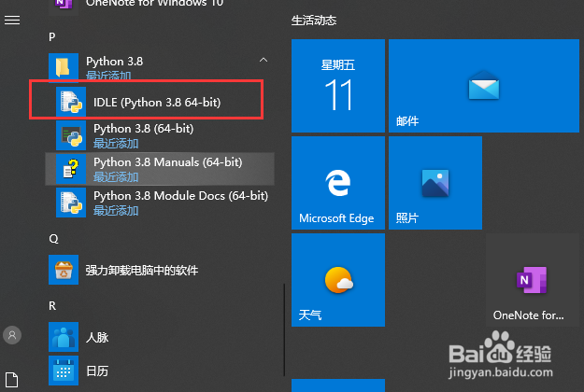
Task: Open the Documents icon in sidebar
Action: click(11, 380)
